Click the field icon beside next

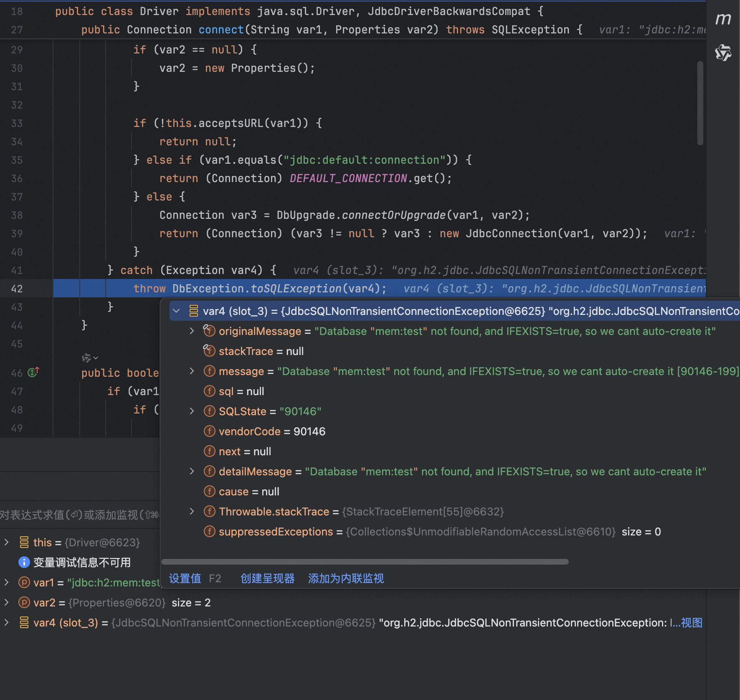(x=209, y=451)
